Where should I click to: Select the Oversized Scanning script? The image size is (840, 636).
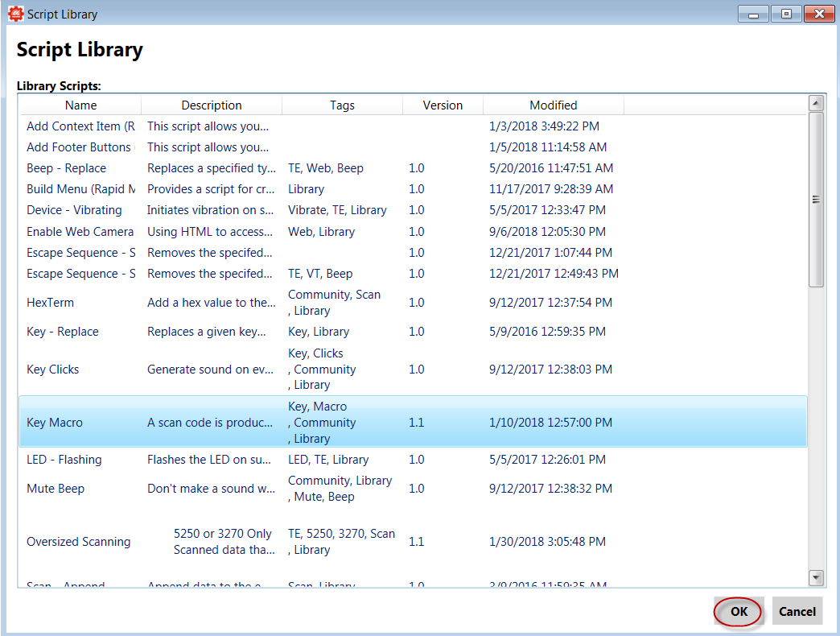coord(413,542)
